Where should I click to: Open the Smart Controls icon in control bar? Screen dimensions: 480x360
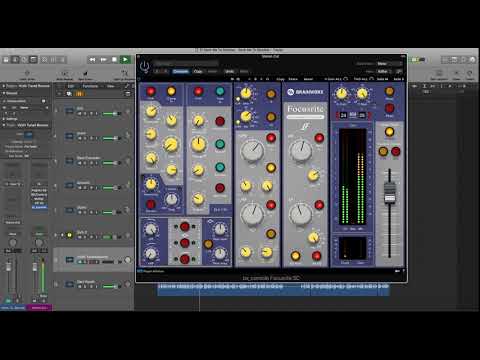[45, 60]
